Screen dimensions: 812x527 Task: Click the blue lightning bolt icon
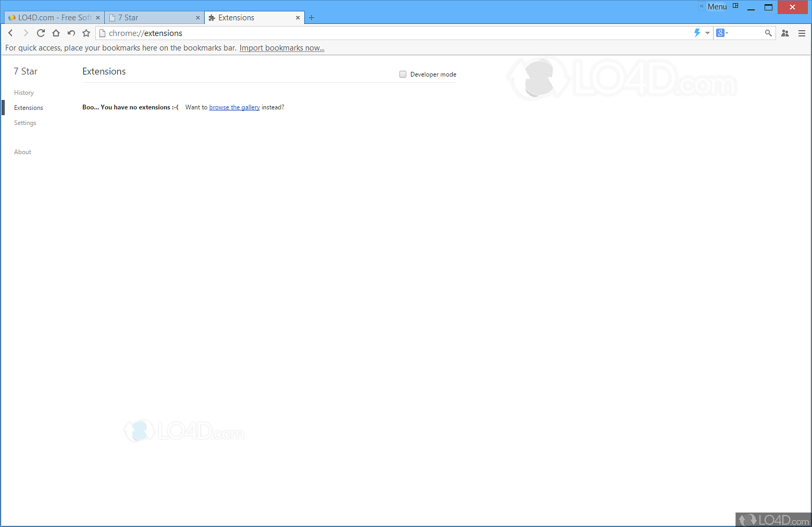coord(696,33)
